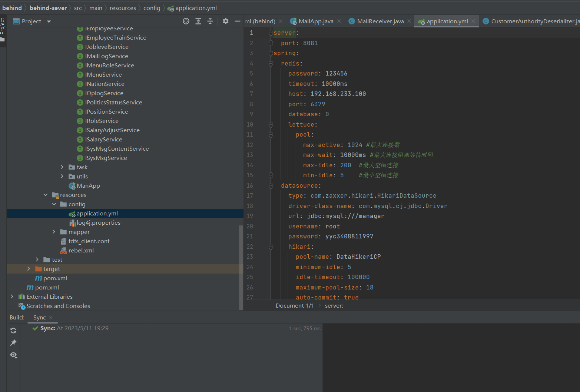This screenshot has height=392, width=580.
Task: Select IMailLogService interface
Action: tap(103, 56)
